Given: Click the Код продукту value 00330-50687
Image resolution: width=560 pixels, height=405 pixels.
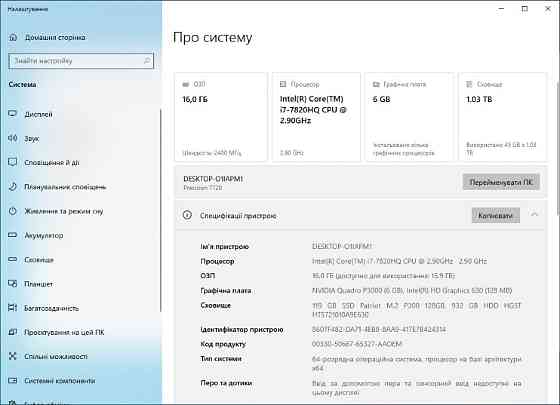Looking at the screenshot, I should [x=357, y=344].
